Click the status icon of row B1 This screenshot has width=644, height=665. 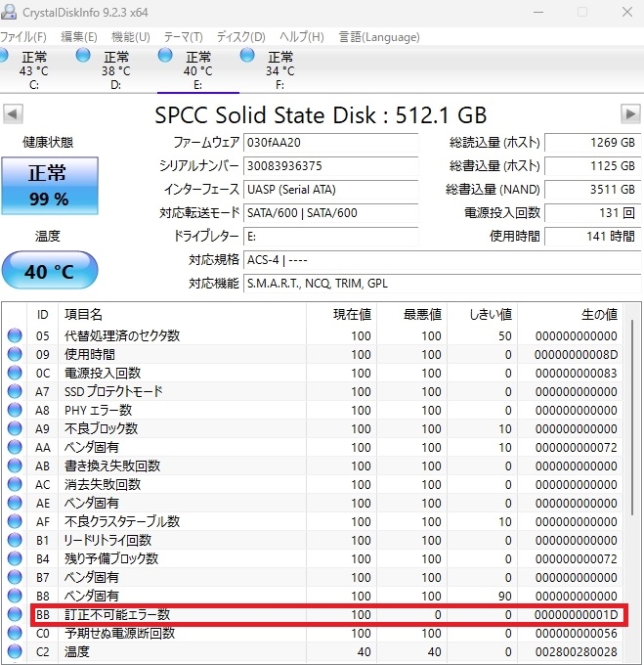point(15,540)
